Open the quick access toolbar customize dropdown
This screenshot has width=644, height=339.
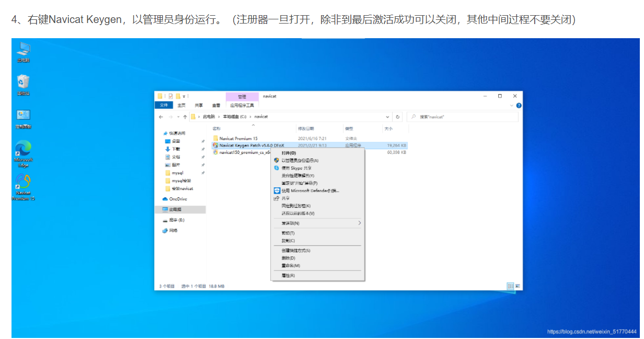184,96
